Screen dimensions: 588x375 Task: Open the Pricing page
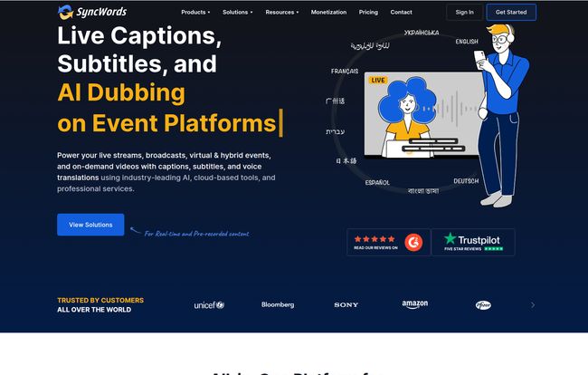(x=368, y=12)
